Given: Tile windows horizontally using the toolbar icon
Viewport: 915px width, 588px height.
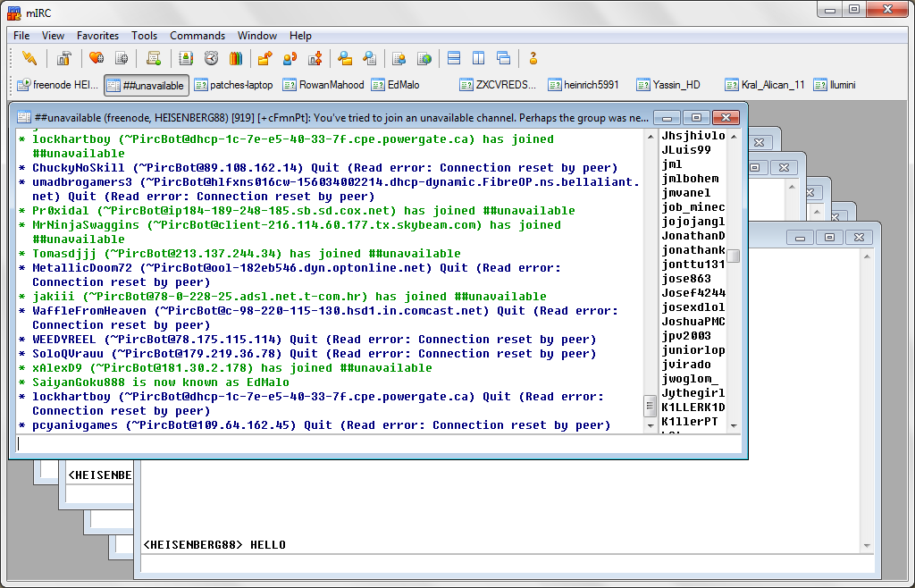Looking at the screenshot, I should [454, 59].
